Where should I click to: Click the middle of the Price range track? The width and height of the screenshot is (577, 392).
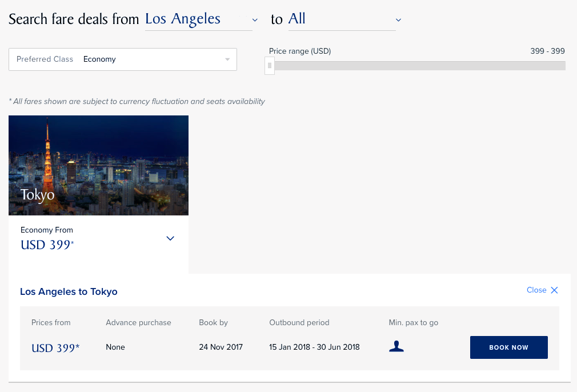click(417, 66)
